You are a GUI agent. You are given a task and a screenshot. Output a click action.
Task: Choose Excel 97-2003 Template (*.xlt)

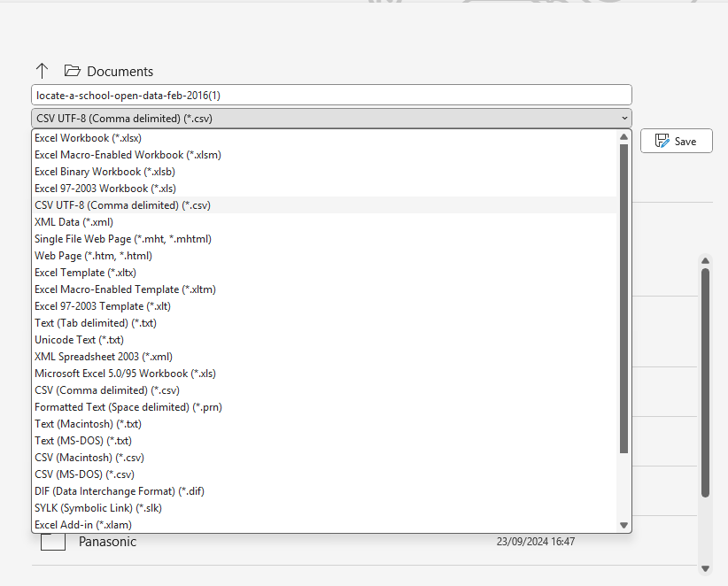coord(325,306)
